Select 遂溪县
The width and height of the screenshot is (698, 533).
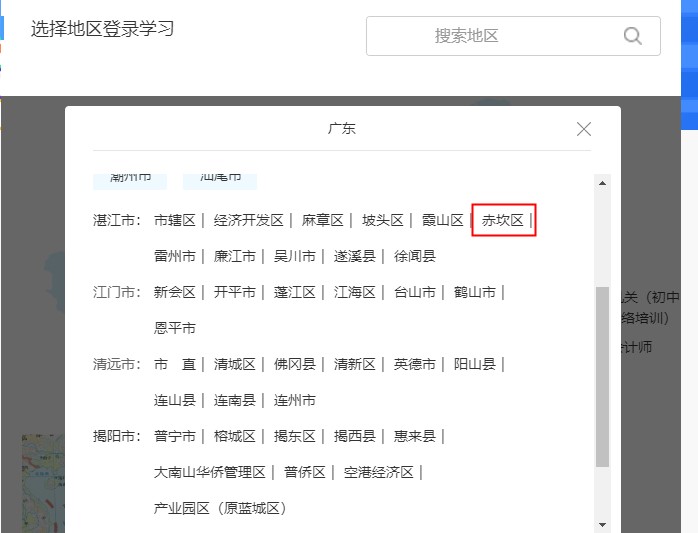(x=355, y=256)
